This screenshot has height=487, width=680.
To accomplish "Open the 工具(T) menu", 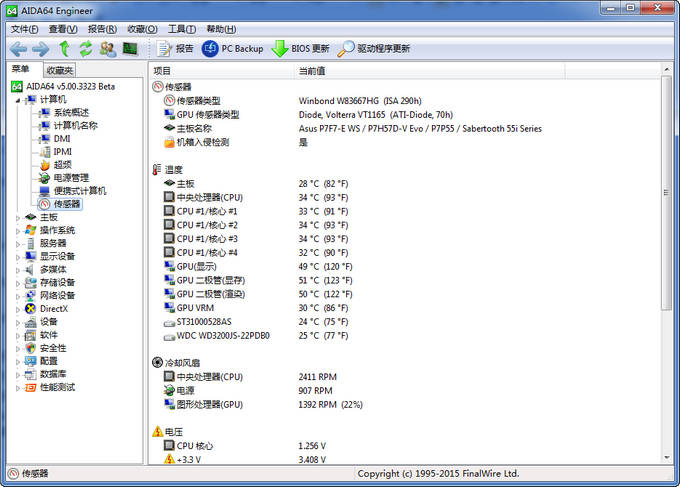I will pos(182,29).
